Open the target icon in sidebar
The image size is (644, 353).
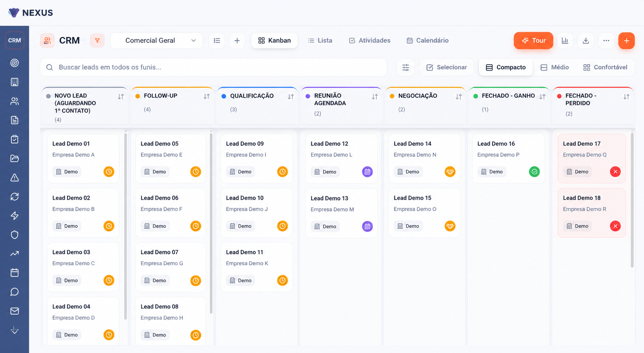pos(14,63)
